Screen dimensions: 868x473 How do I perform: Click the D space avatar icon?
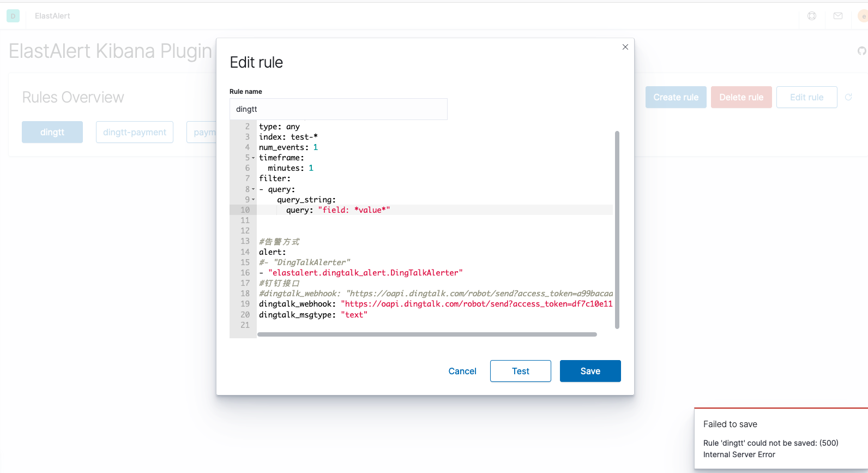[x=13, y=16]
